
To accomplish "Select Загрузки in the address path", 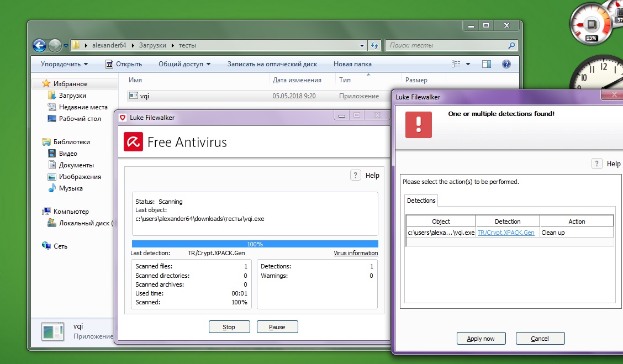I will [152, 45].
